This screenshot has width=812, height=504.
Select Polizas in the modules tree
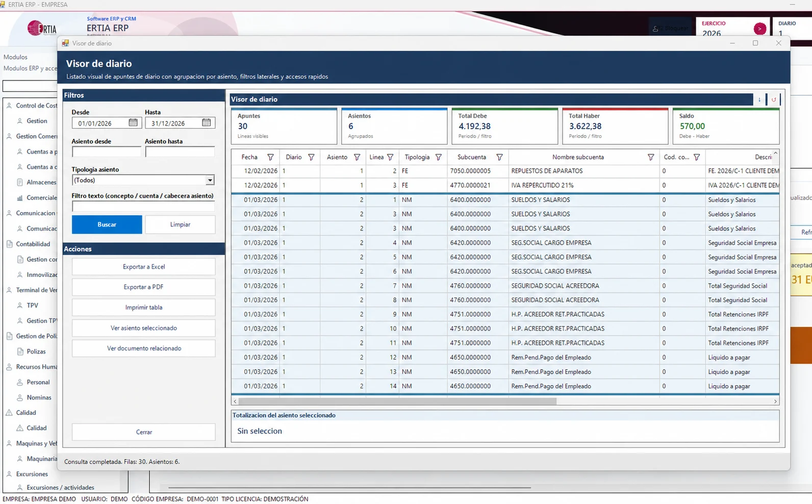click(36, 351)
